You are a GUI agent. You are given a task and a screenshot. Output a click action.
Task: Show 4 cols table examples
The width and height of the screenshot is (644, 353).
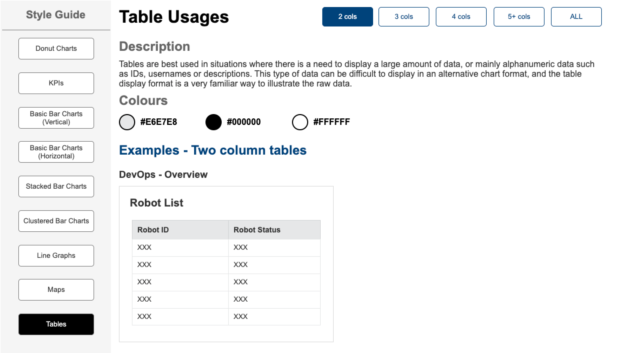coord(461,17)
